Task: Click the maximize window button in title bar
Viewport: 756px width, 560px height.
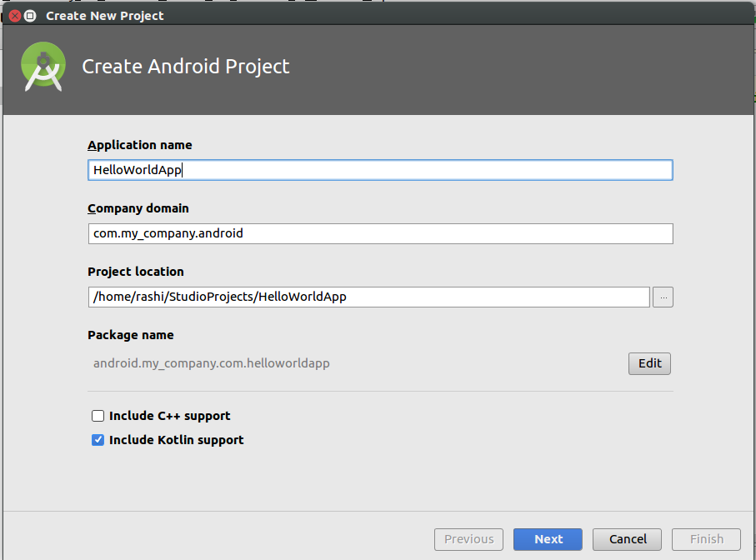Action: pyautogui.click(x=30, y=16)
